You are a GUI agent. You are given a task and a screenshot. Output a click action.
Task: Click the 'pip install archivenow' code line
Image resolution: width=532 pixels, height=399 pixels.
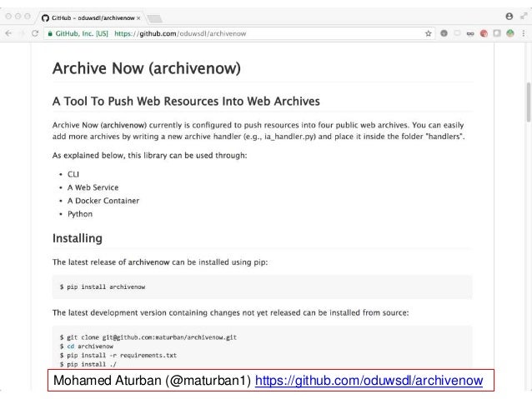coord(103,287)
